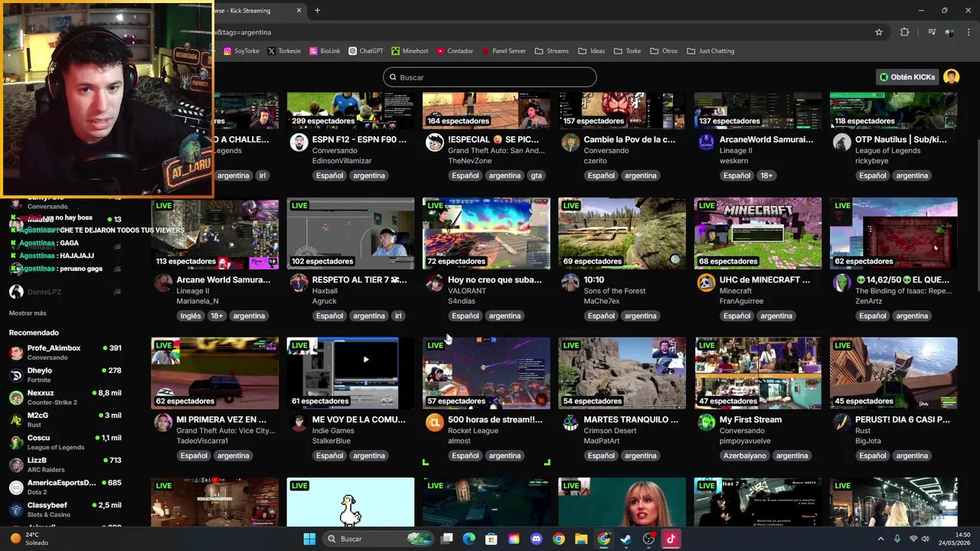Expand the Just Chatting bookmark folder
The image size is (980, 551).
coord(710,51)
